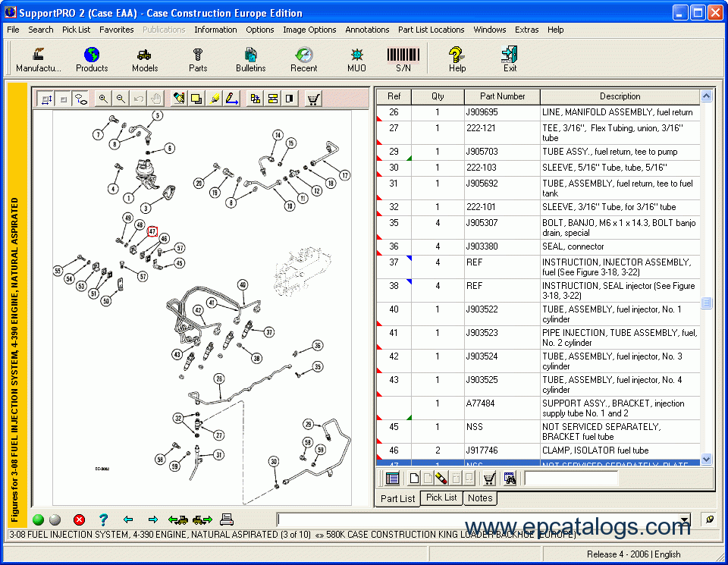Click the yellow tiled squares layout icon
The height and width of the screenshot is (565, 728).
coord(255,99)
